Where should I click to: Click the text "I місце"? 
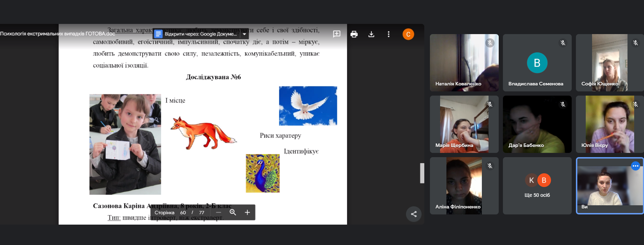tap(175, 101)
